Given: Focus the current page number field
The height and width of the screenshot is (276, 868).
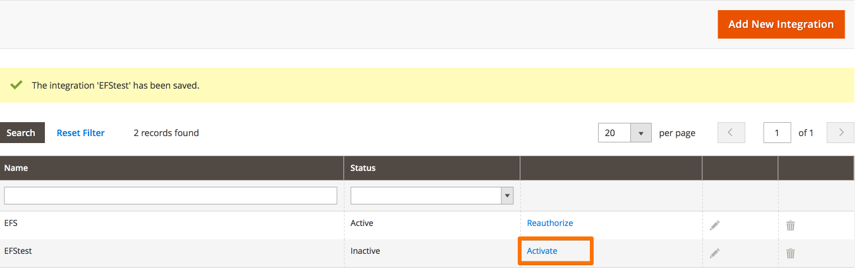Looking at the screenshot, I should [777, 133].
